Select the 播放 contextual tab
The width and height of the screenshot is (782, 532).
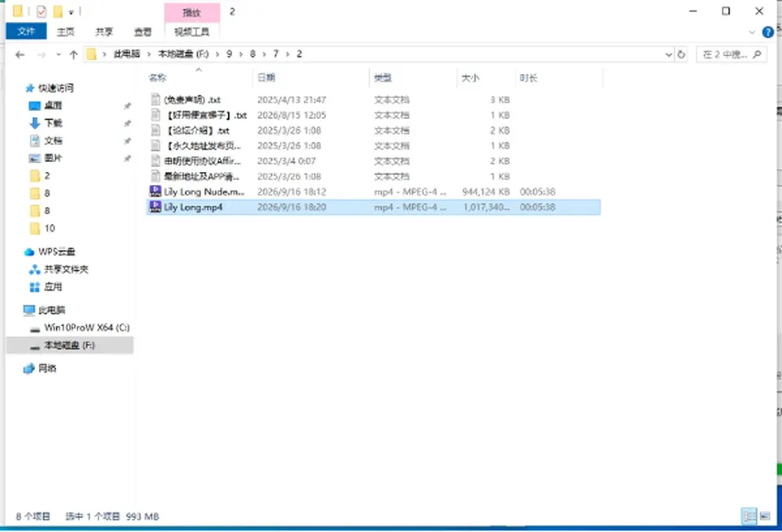coord(192,12)
